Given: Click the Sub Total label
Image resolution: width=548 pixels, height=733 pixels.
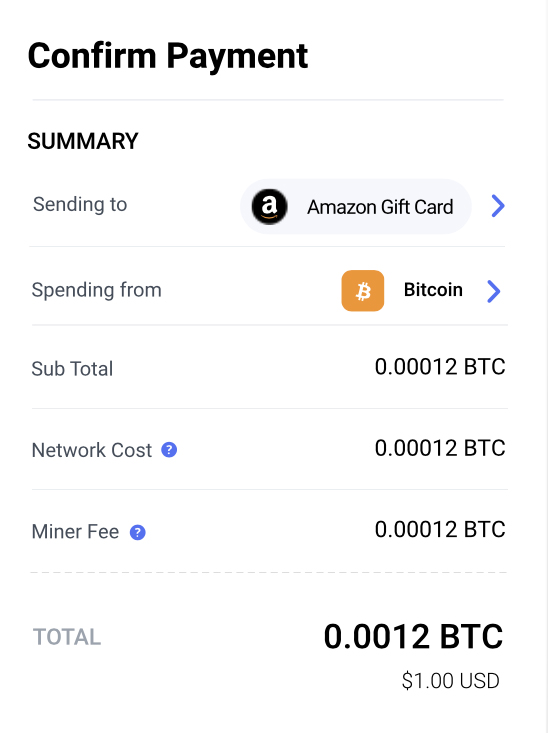Looking at the screenshot, I should 72,369.
